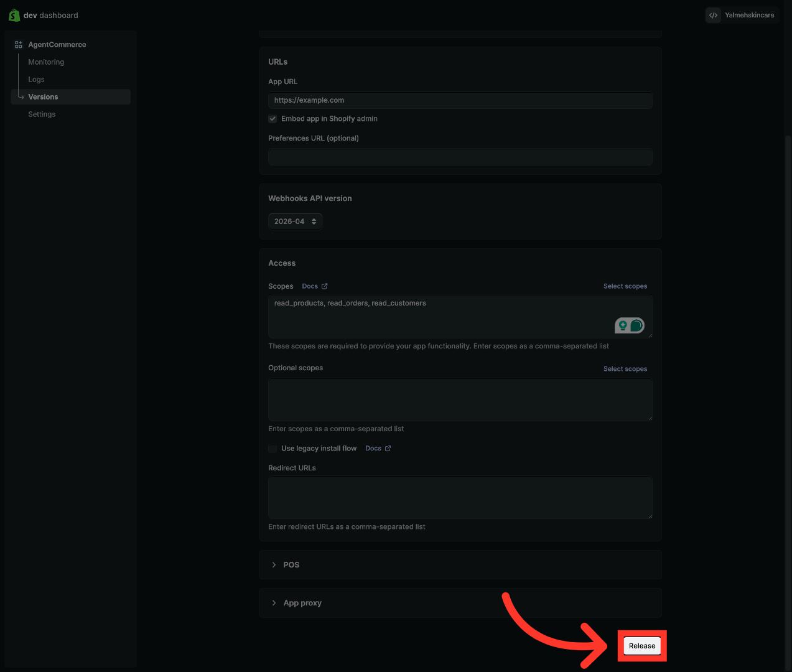
Task: Open Settings in the sidebar
Action: click(x=42, y=114)
